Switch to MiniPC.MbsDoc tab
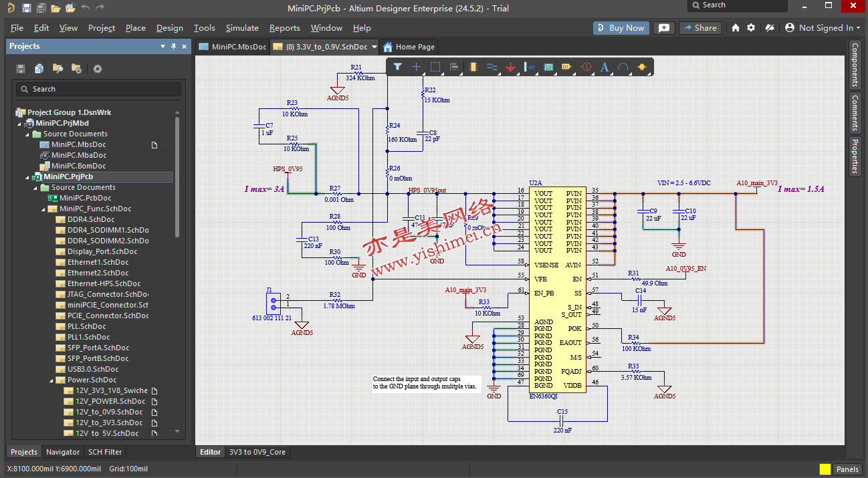 [x=233, y=47]
